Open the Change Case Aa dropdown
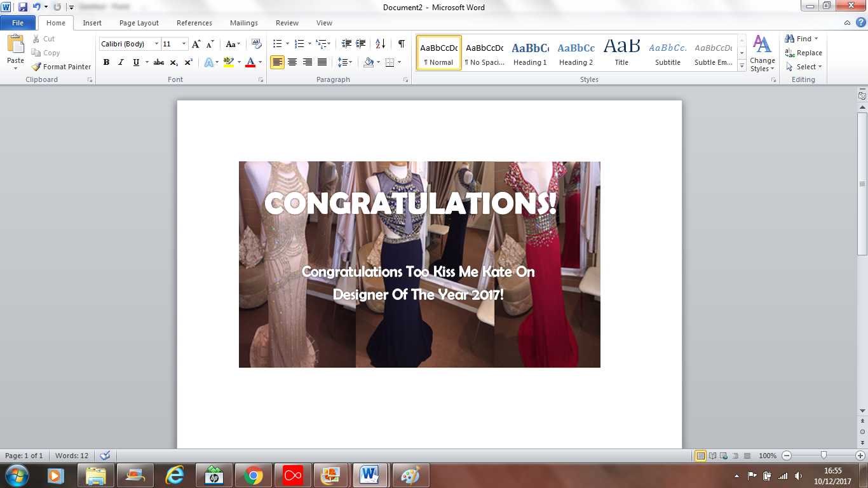This screenshot has height=488, width=868. (233, 44)
